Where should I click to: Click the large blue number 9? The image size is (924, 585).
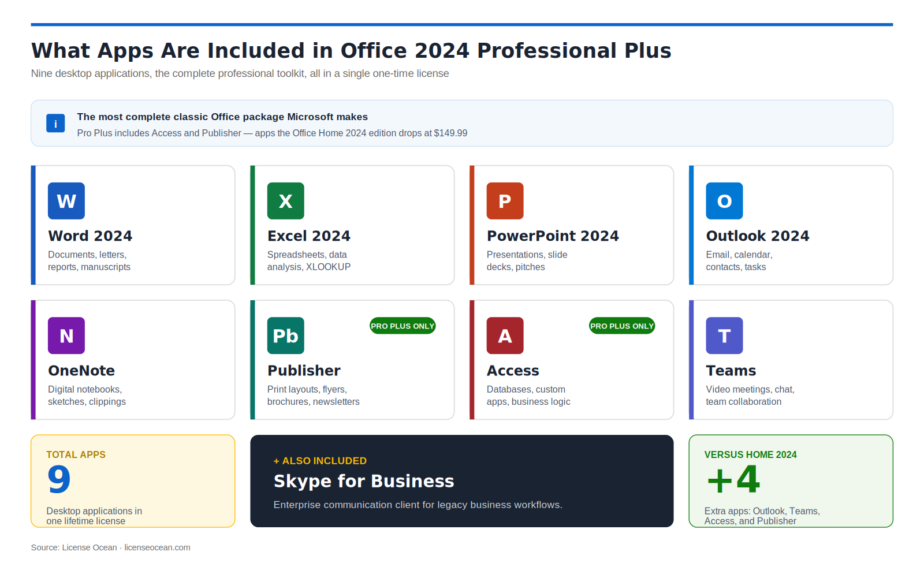point(59,479)
